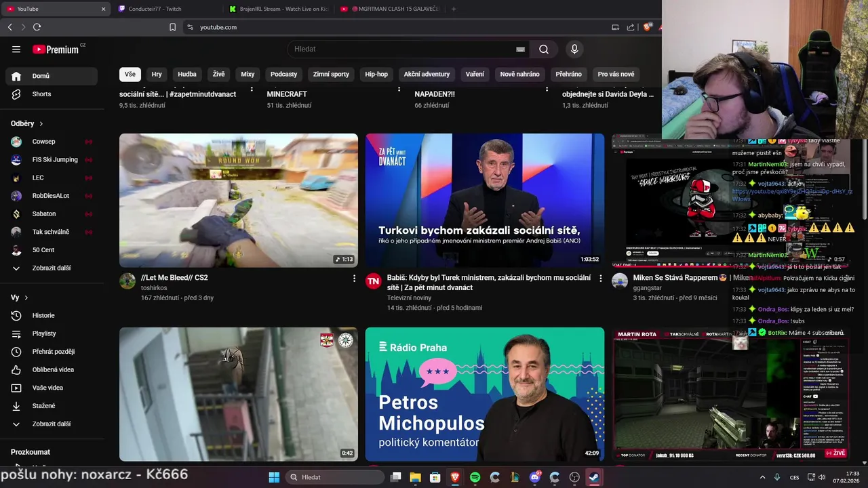This screenshot has width=868, height=488.
Task: Select the Živě filter chip
Action: click(219, 74)
